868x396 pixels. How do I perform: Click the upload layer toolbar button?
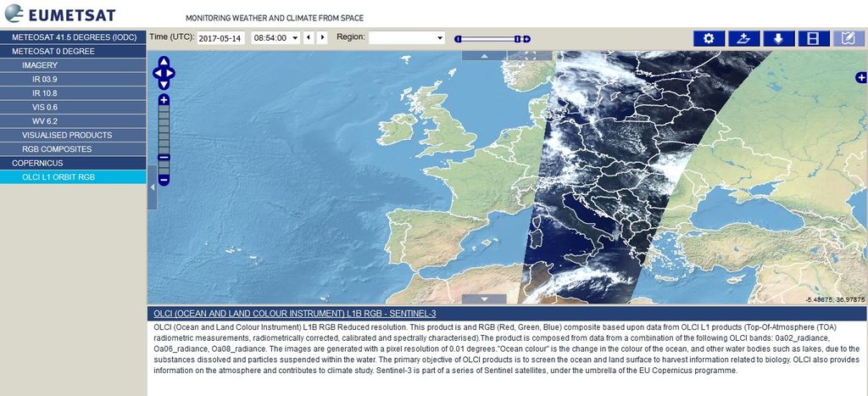(x=743, y=38)
